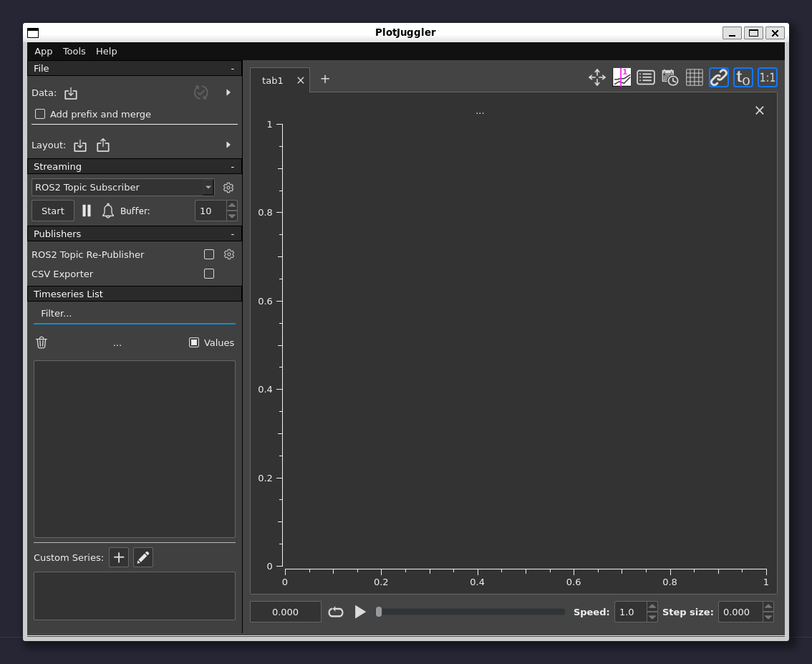
Task: Toggle the loop playback icon
Action: [x=336, y=612]
